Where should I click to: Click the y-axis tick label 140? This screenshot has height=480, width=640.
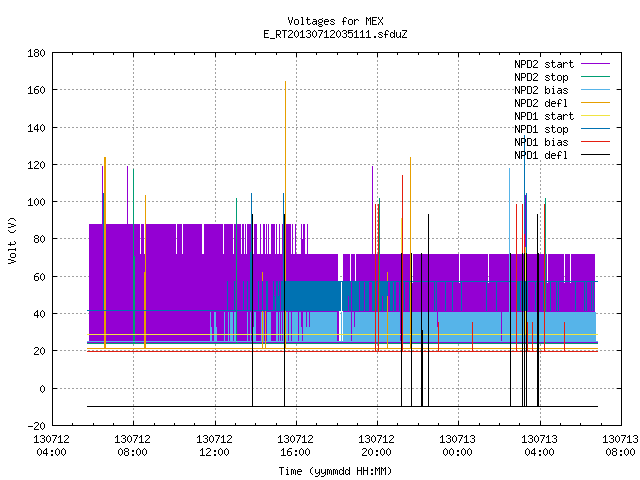point(36,128)
